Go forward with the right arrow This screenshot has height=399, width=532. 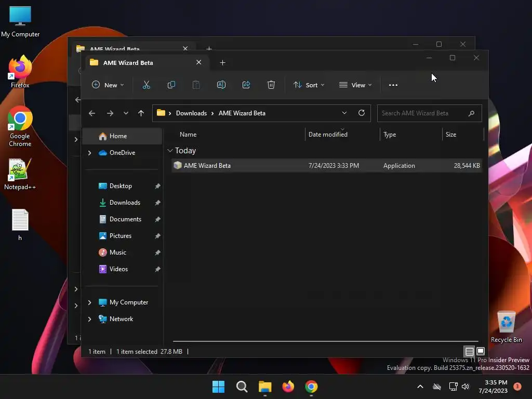click(x=110, y=113)
